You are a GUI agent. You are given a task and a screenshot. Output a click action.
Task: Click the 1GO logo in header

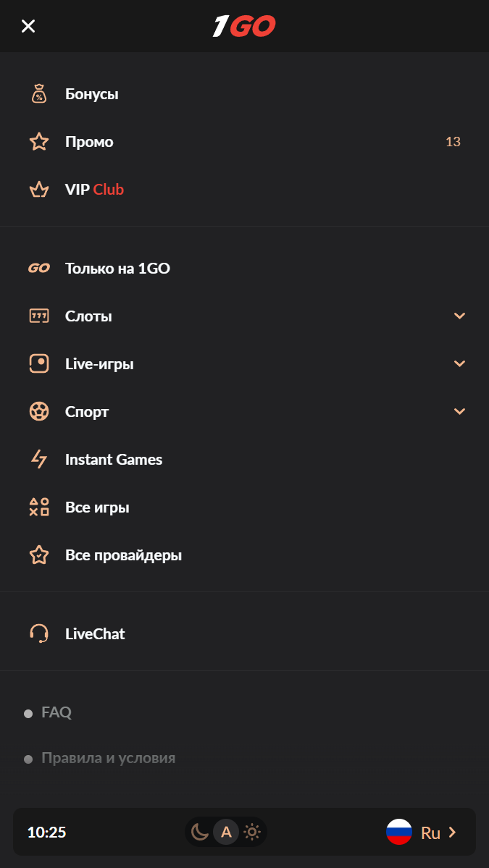pyautogui.click(x=244, y=27)
